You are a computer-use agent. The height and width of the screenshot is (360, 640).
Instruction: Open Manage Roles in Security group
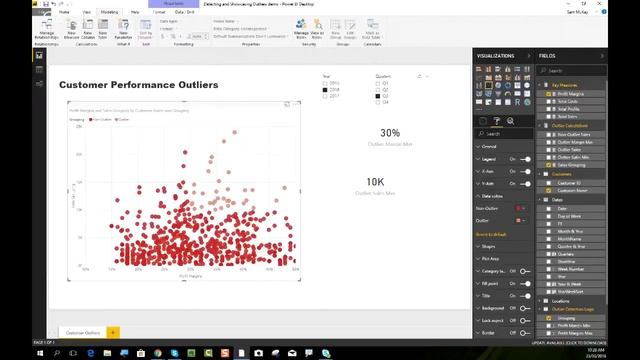[x=301, y=29]
